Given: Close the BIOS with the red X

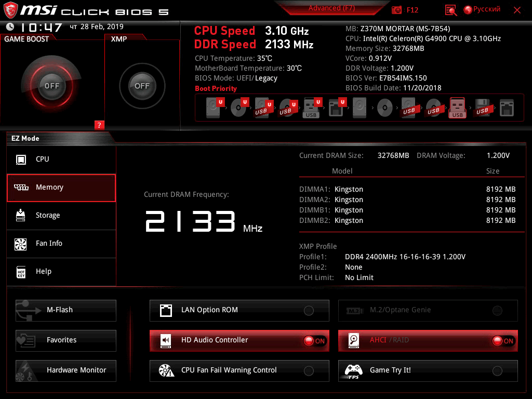Looking at the screenshot, I should tap(517, 10).
